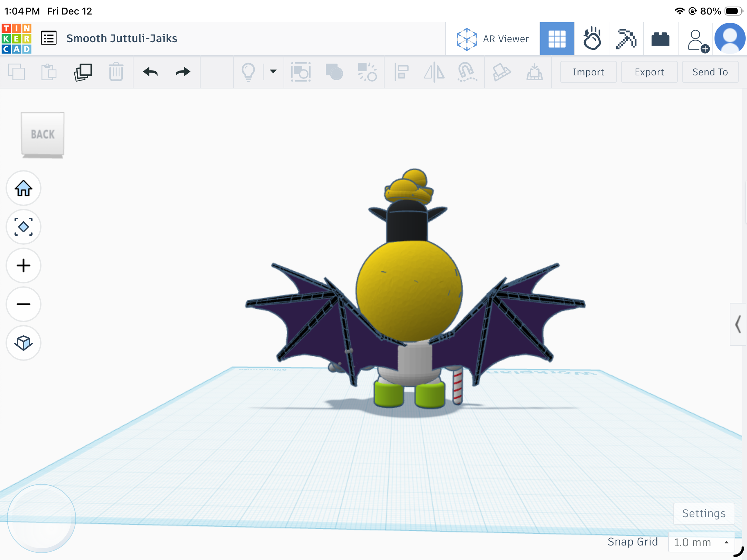Open the Blocks pickaxe view
747x560 pixels.
tap(626, 39)
